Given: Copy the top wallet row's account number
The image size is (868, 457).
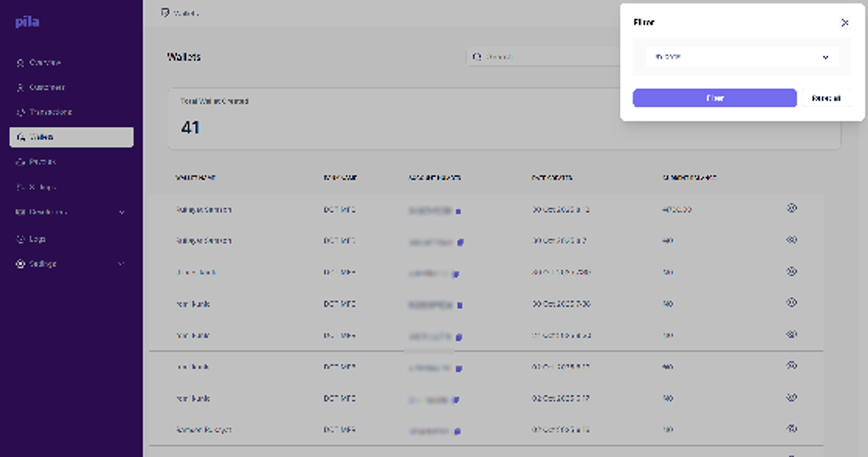Looking at the screenshot, I should pyautogui.click(x=458, y=211).
